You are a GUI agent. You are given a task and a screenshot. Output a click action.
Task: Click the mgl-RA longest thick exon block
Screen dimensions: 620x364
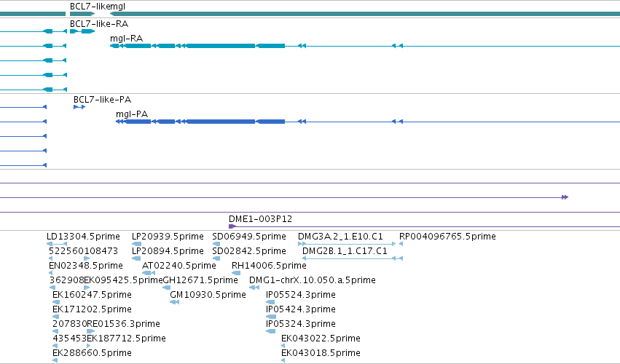pyautogui.click(x=220, y=46)
